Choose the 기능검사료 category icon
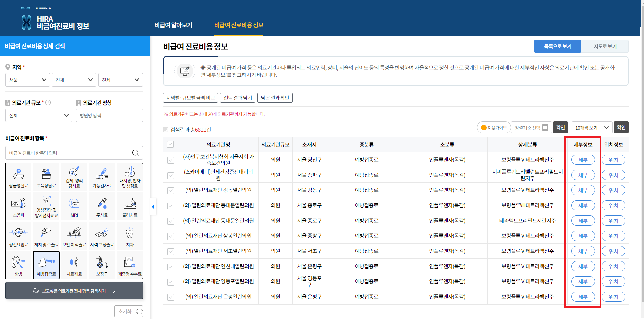 pyautogui.click(x=102, y=178)
